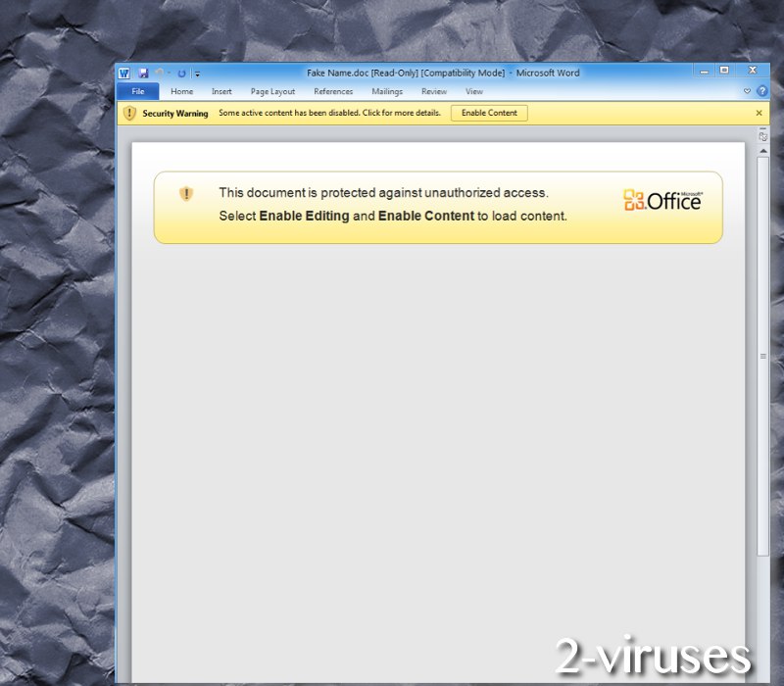Screen dimensions: 784x686
Task: Click the vertical scrollbar thumb
Action: [762, 358]
